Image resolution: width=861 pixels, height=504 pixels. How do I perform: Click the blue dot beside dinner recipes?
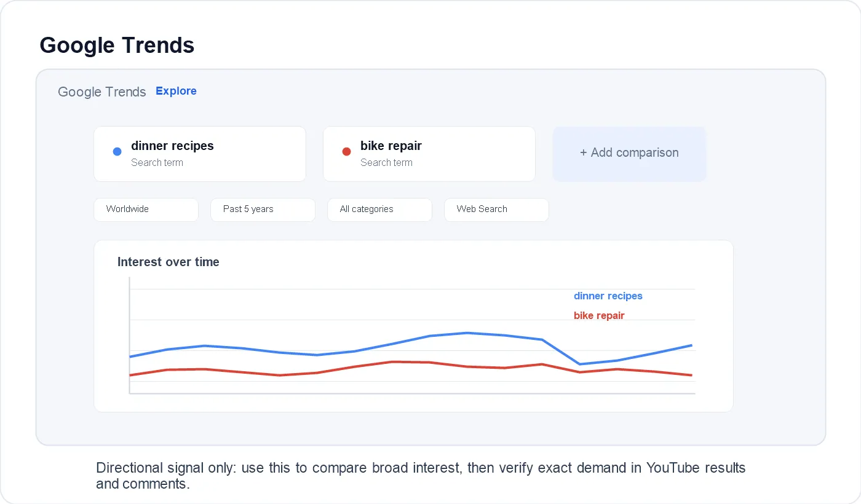click(117, 152)
